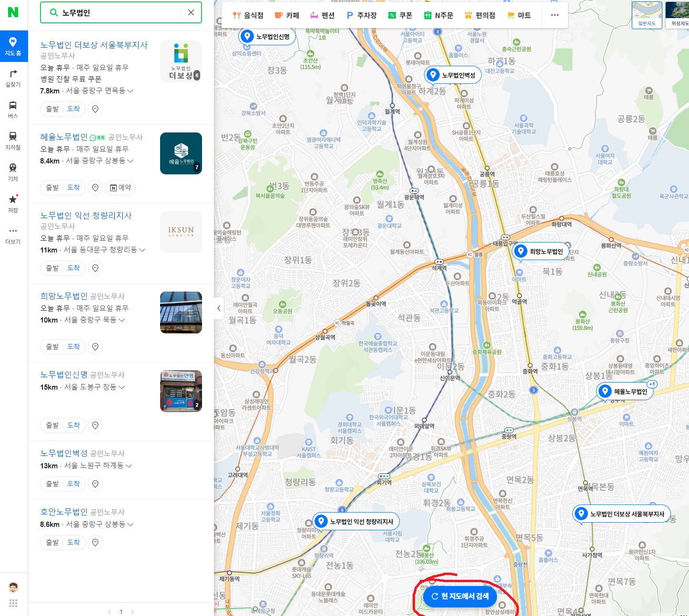Image resolution: width=689 pixels, height=616 pixels.
Task: Select 노무법인벽성 map marker
Action: tap(453, 75)
